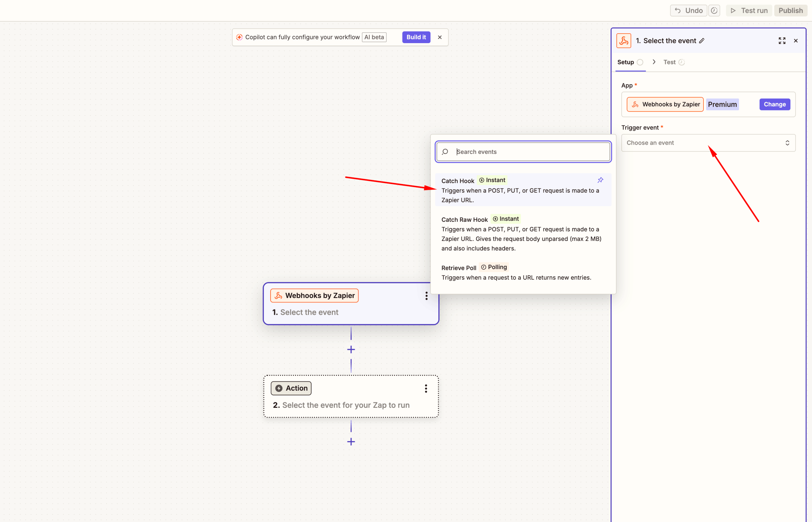This screenshot has width=812, height=522.
Task: Click the AI beta badge
Action: point(374,37)
